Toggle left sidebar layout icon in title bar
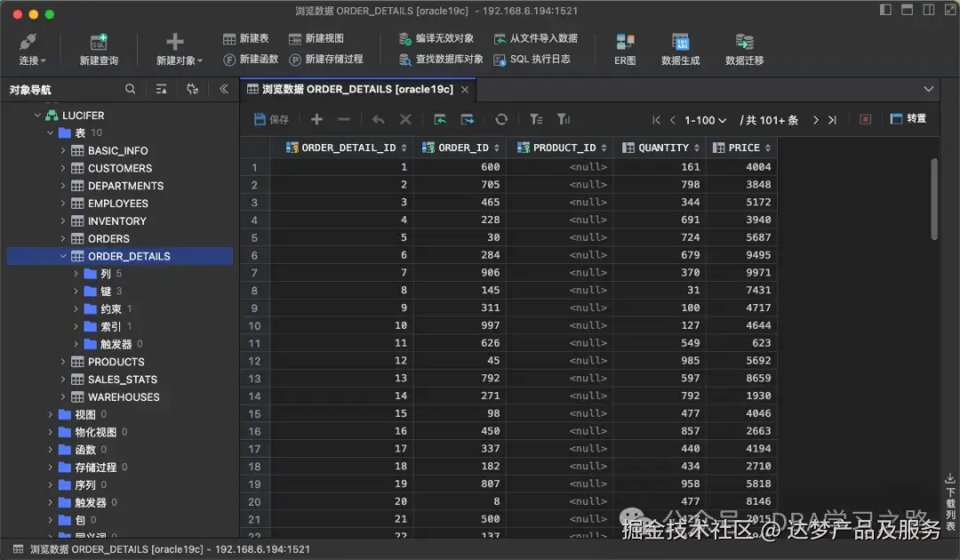This screenshot has height=560, width=960. point(885,10)
